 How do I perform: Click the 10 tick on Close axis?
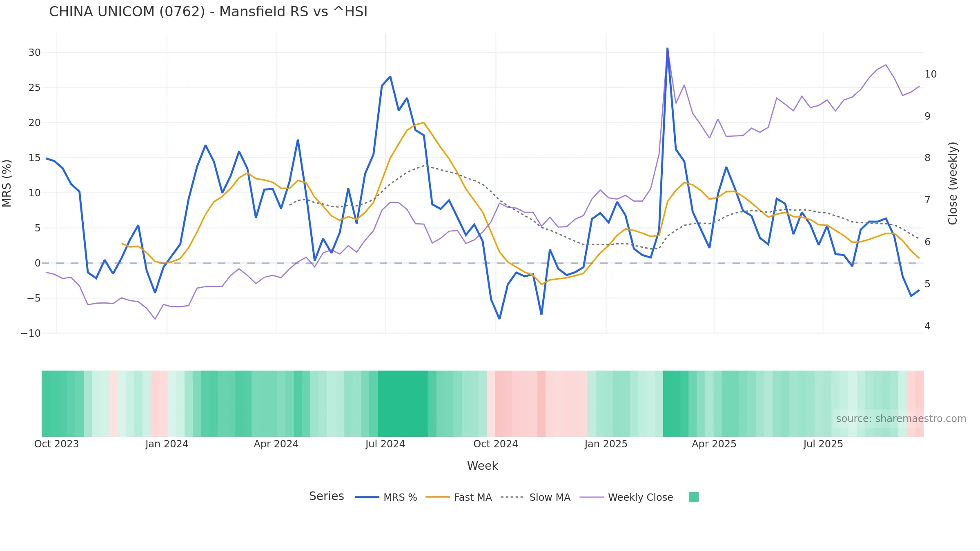pyautogui.click(x=931, y=74)
